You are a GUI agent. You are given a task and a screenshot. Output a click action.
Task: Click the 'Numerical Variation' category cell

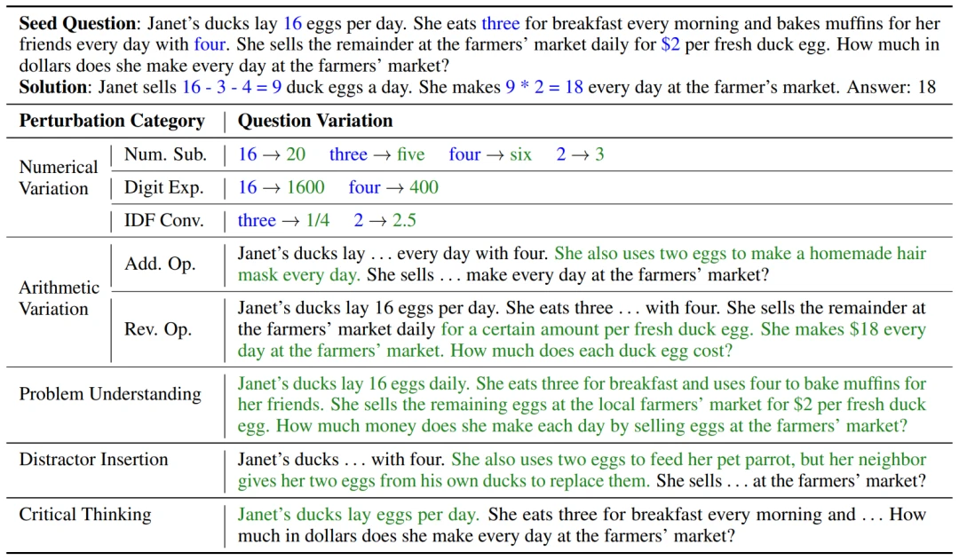58,177
